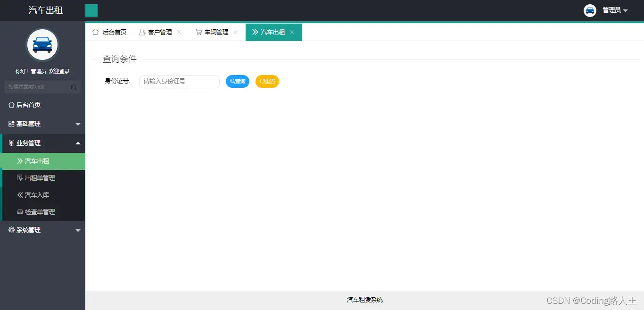Switch to the 车辆管理 tab

(x=216, y=32)
